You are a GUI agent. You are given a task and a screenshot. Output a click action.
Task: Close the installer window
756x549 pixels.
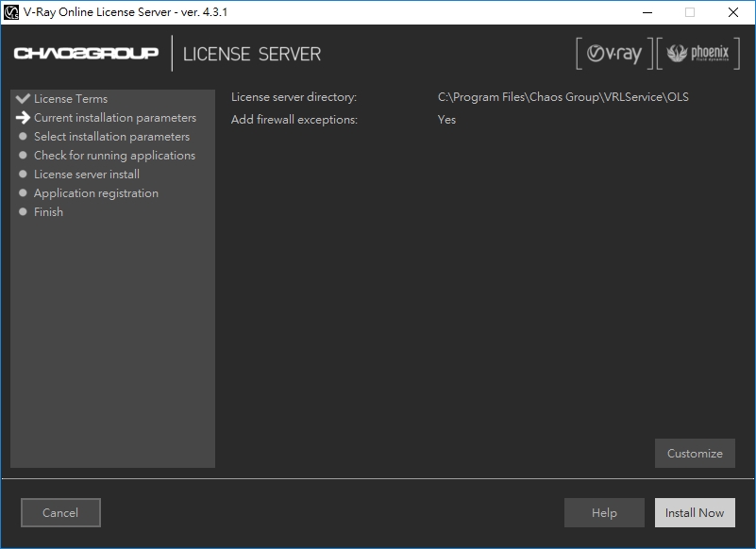pyautogui.click(x=732, y=12)
